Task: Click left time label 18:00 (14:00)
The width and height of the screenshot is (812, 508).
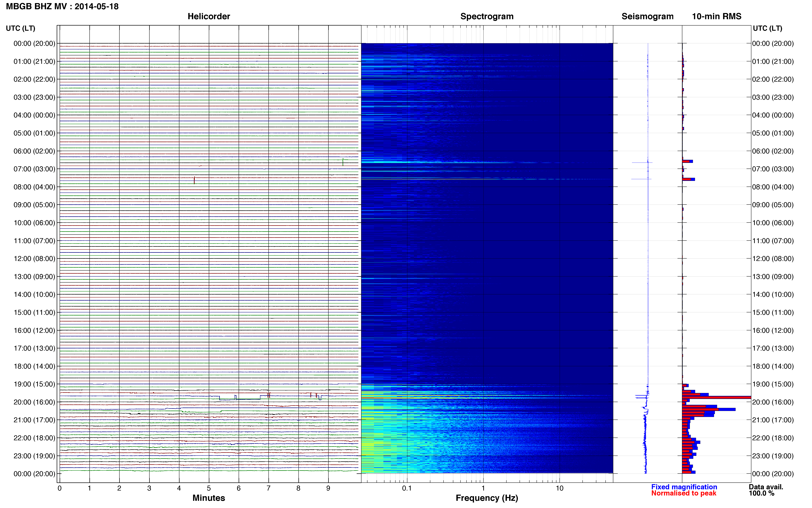Action: click(34, 366)
